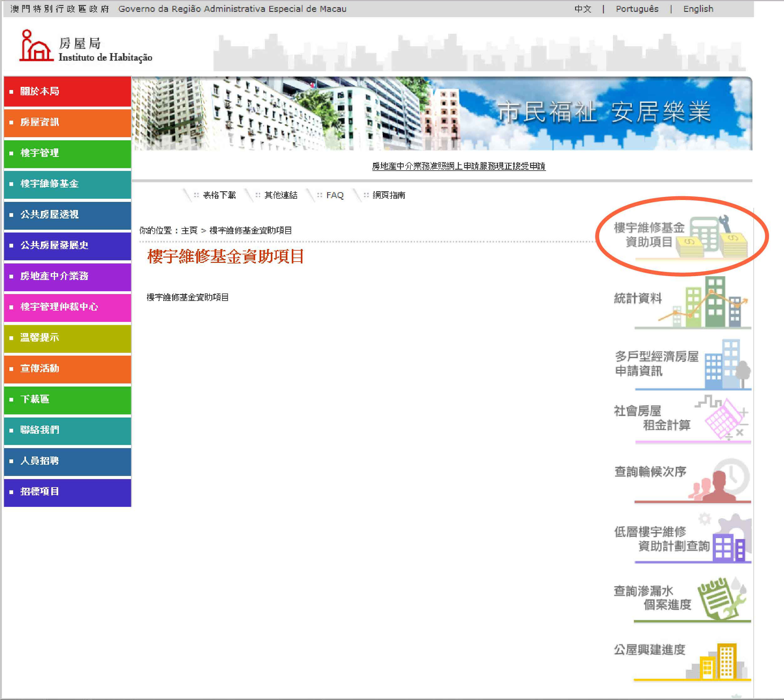Image resolution: width=784 pixels, height=700 pixels.
Task: Go to 表格下載 tab
Action: click(219, 195)
